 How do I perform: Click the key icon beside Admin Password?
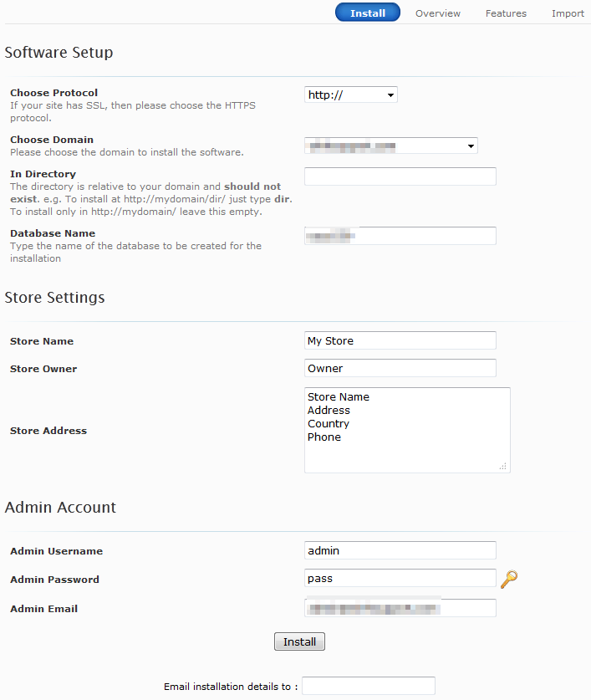pyautogui.click(x=508, y=579)
